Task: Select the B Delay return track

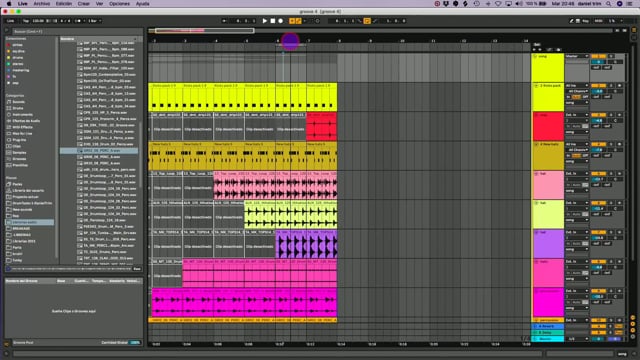Action: pyautogui.click(x=548, y=333)
